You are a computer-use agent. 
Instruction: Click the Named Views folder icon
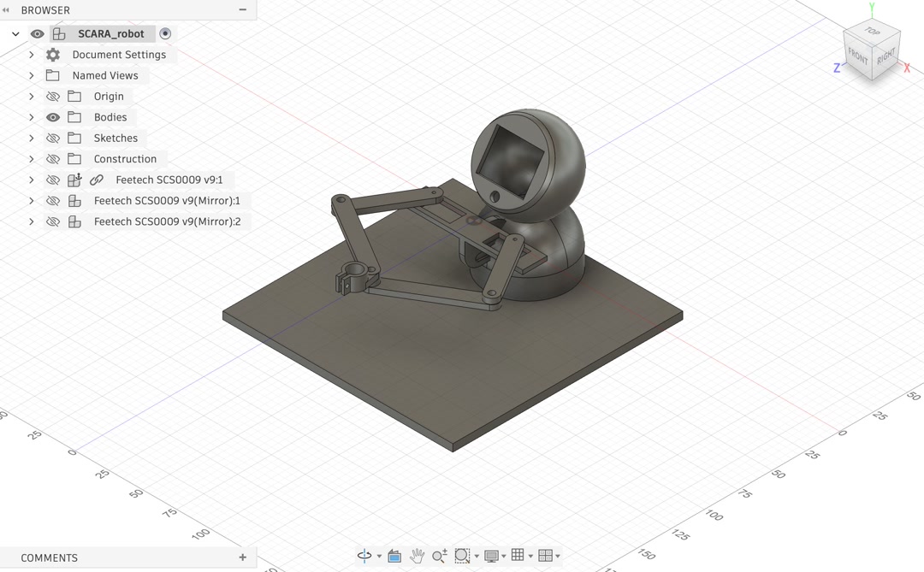click(x=53, y=75)
